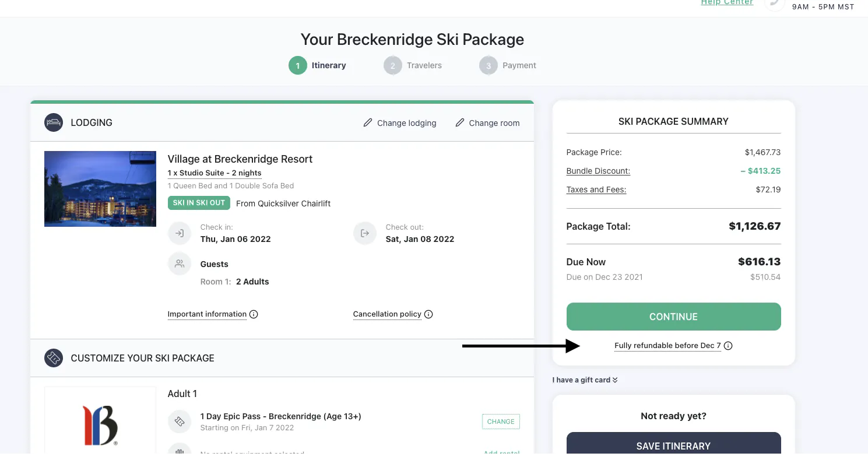Click the check-out arrow icon

pos(365,233)
